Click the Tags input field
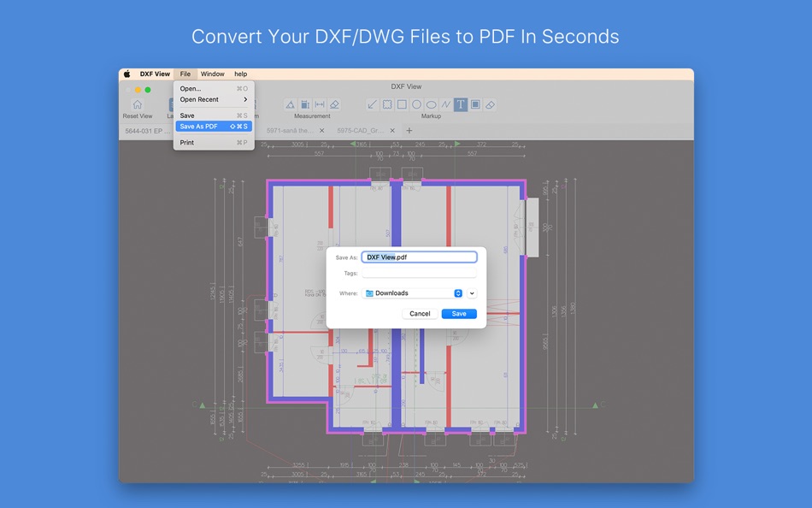Viewport: 812px width, 508px height. [x=419, y=273]
